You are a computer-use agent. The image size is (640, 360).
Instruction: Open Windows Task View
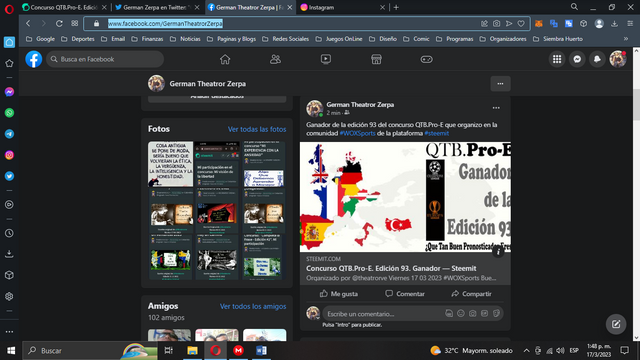(x=169, y=351)
